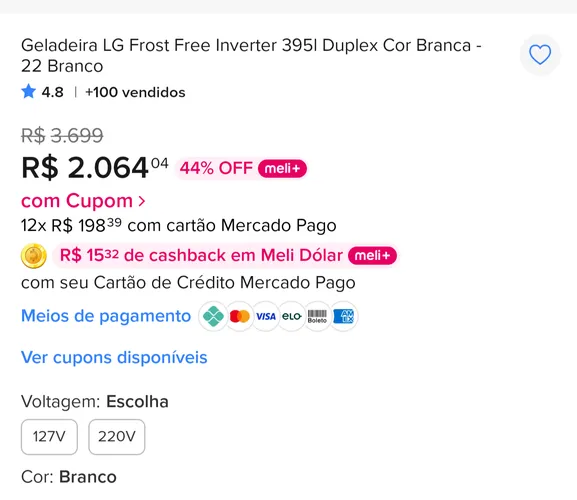Image resolution: width=577 pixels, height=500 pixels.
Task: Select the 220V voltage option
Action: (x=117, y=437)
